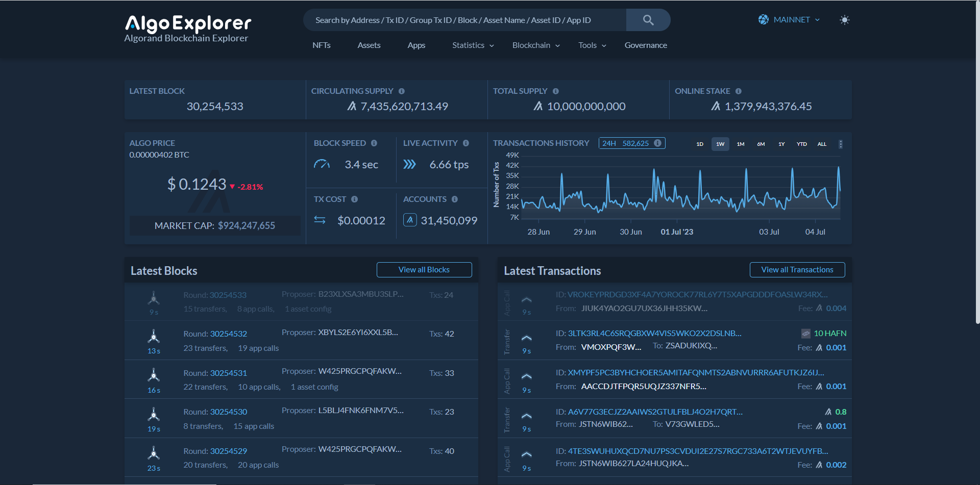The height and width of the screenshot is (485, 980).
Task: Expand the Tools menu
Action: coord(592,45)
